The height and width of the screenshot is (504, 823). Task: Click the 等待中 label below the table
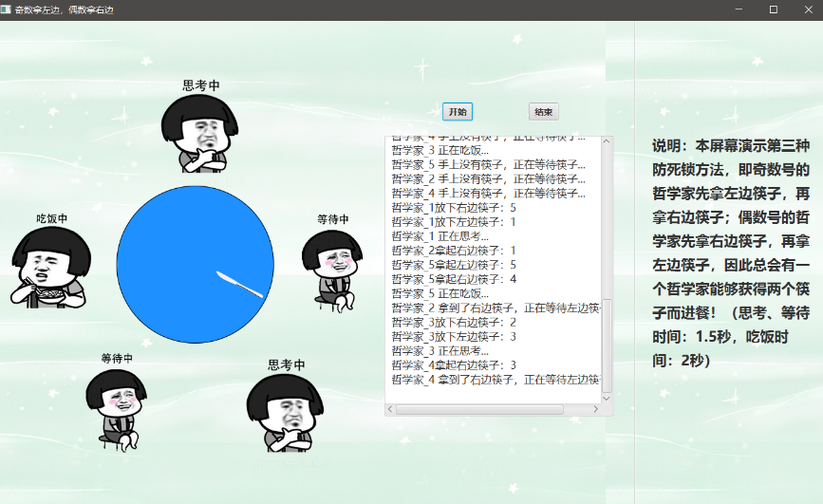(117, 358)
